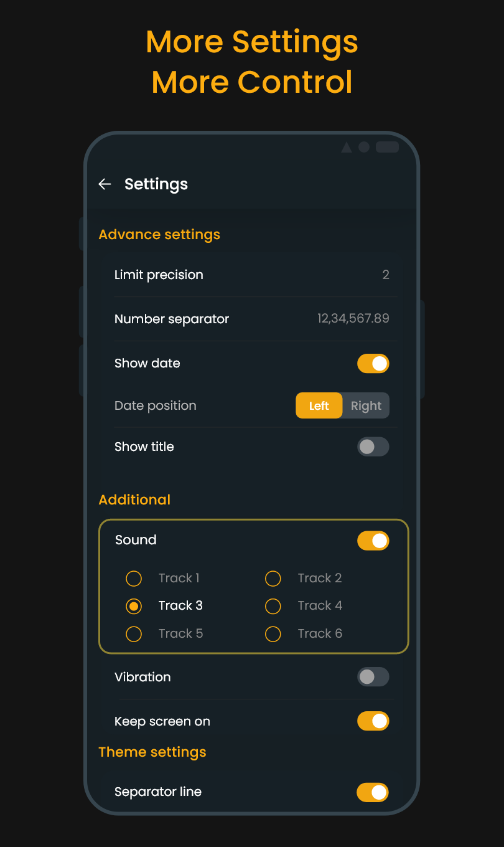
Task: Set date position to Left
Action: click(x=319, y=405)
